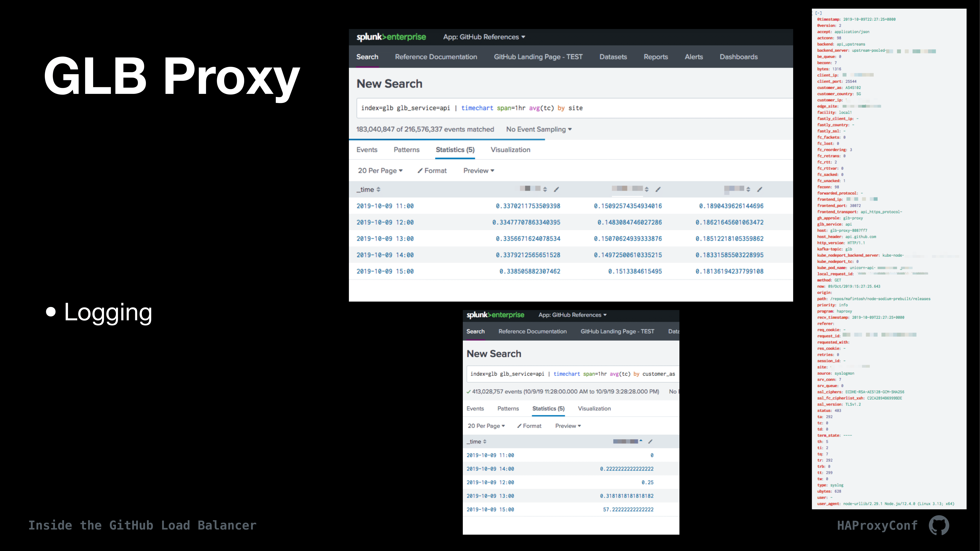
Task: Edit pencil for column starting 0.15092574354934016
Action: (658, 189)
